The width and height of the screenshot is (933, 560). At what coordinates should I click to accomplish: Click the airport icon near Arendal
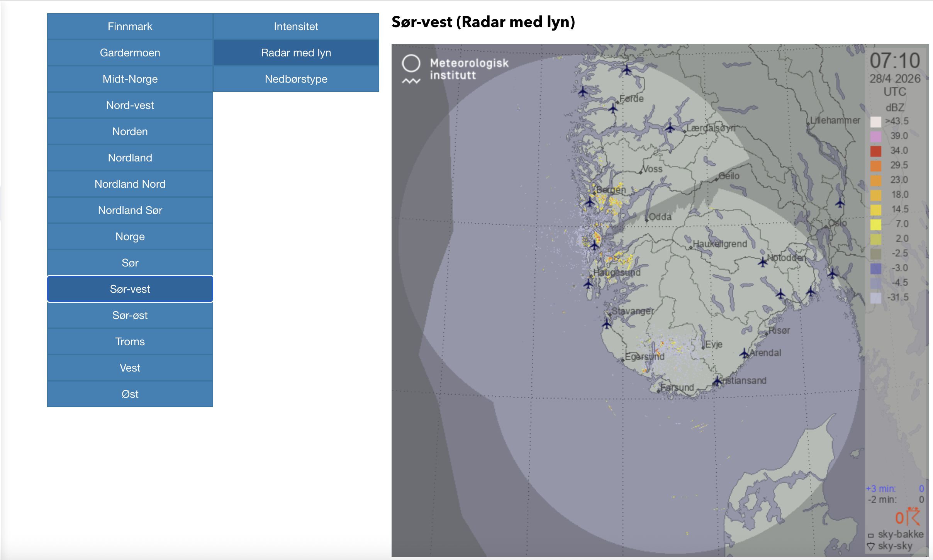[744, 353]
